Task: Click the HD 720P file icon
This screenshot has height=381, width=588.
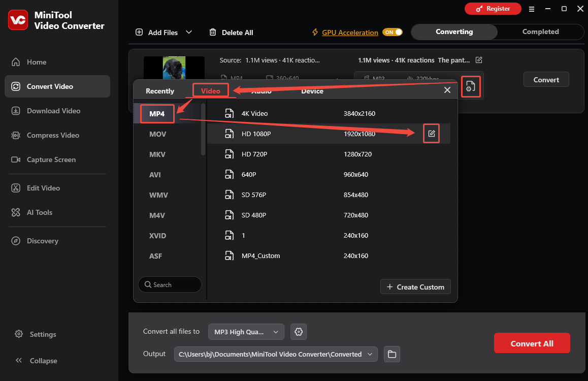Action: 229,154
